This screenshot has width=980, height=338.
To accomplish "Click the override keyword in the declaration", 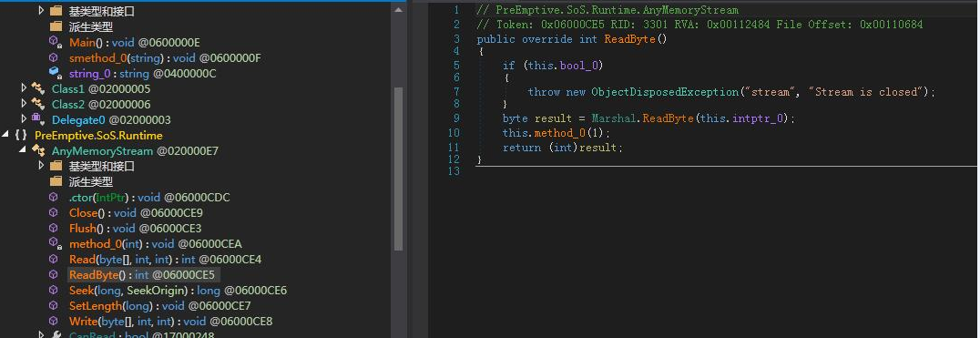I will [x=546, y=39].
